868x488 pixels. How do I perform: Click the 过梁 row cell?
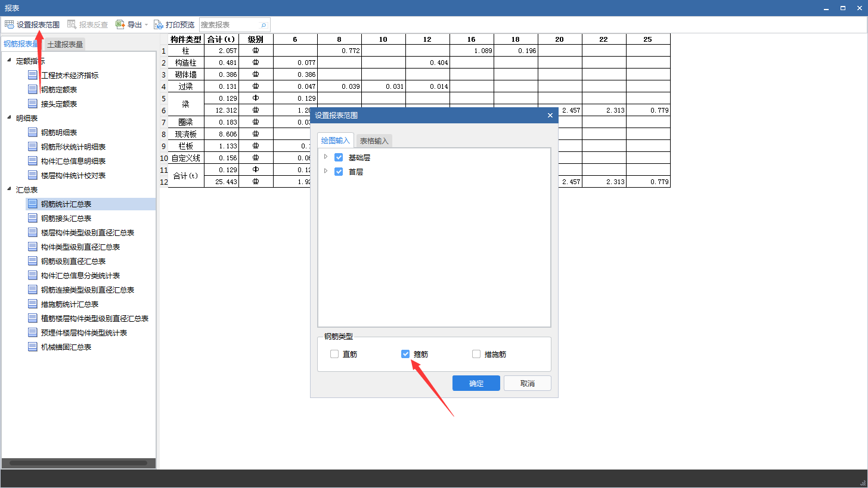tap(186, 86)
